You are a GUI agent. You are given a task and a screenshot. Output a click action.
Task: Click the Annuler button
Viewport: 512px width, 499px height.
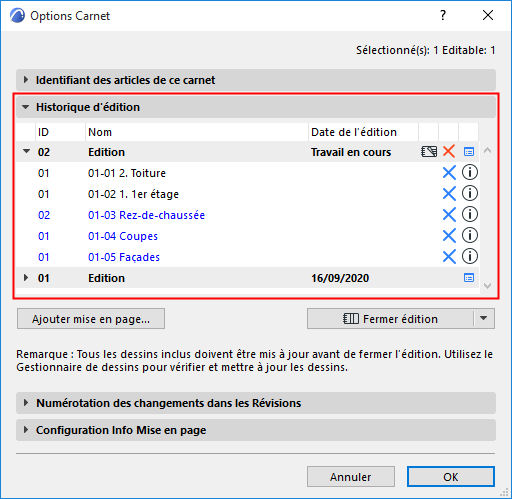coord(351,477)
